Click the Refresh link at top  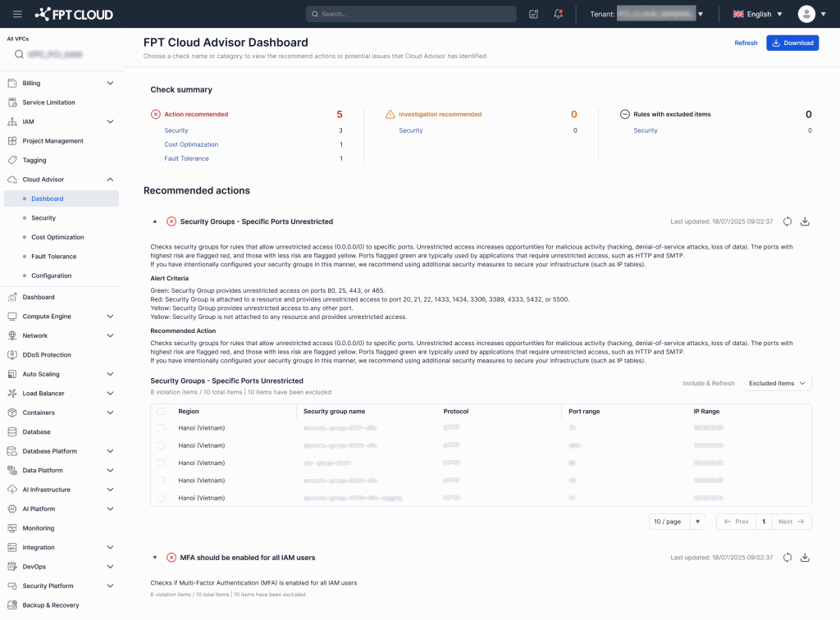tap(746, 43)
